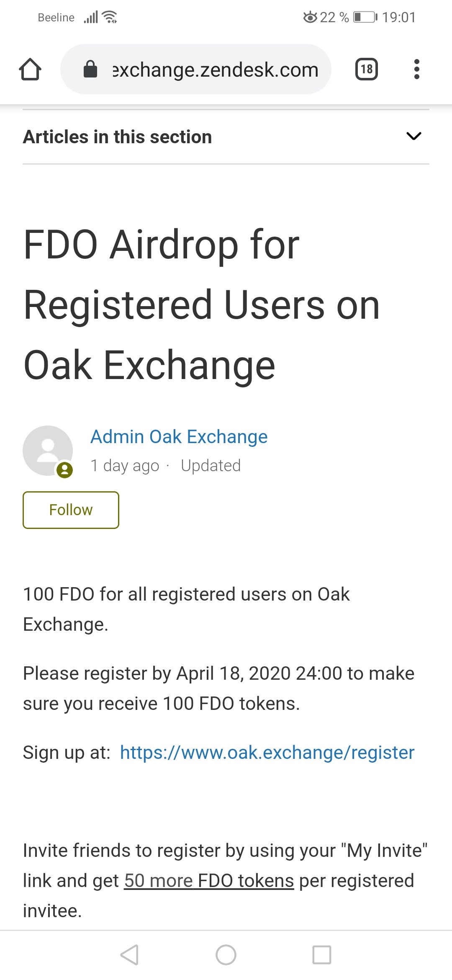Expand the Articles in this section chevron
The width and height of the screenshot is (452, 980).
pos(413,136)
